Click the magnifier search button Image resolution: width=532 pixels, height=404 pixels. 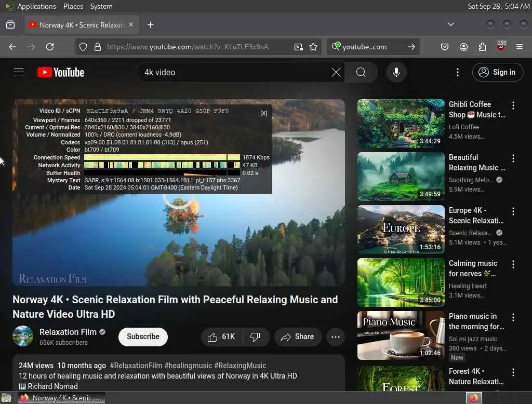(361, 72)
